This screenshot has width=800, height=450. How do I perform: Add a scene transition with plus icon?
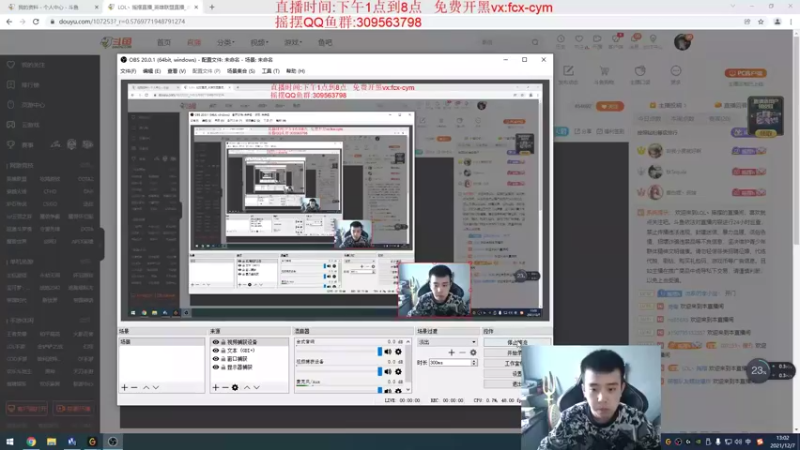click(452, 353)
